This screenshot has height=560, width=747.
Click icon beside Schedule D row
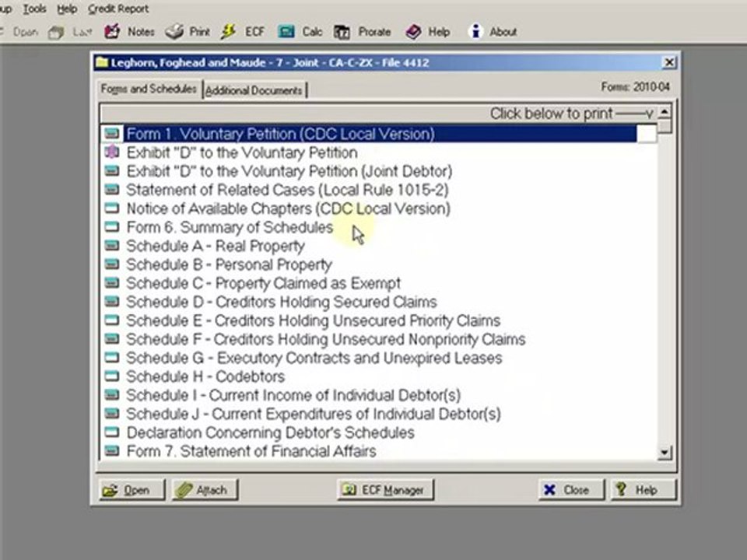(112, 302)
